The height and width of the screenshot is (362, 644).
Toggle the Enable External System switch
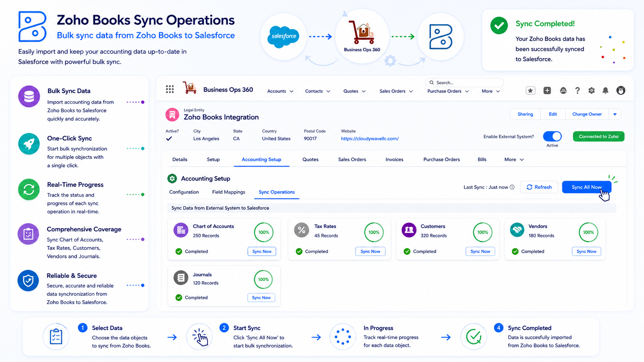pos(552,136)
